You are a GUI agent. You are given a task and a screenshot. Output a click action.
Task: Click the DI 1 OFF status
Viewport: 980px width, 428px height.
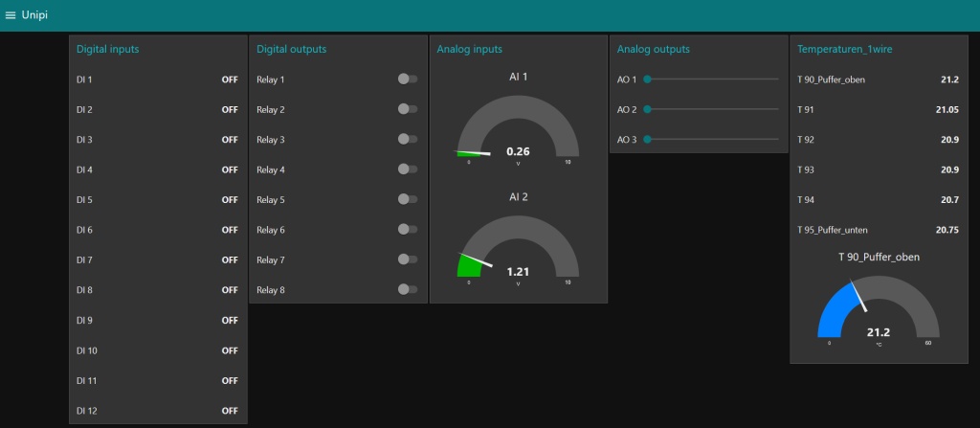click(x=230, y=79)
